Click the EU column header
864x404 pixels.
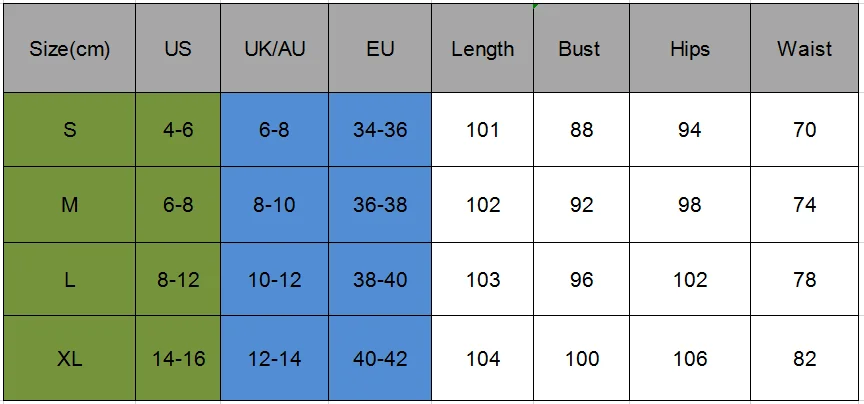tap(380, 49)
